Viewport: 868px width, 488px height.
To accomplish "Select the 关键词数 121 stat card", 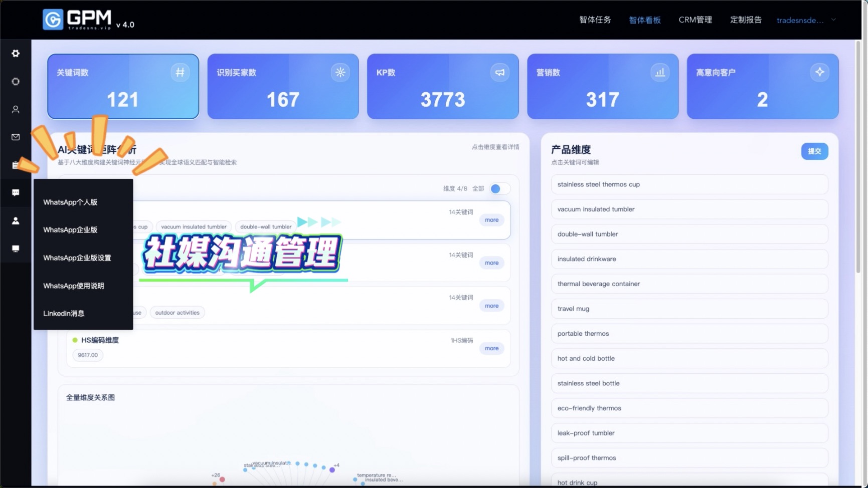I will pyautogui.click(x=123, y=87).
